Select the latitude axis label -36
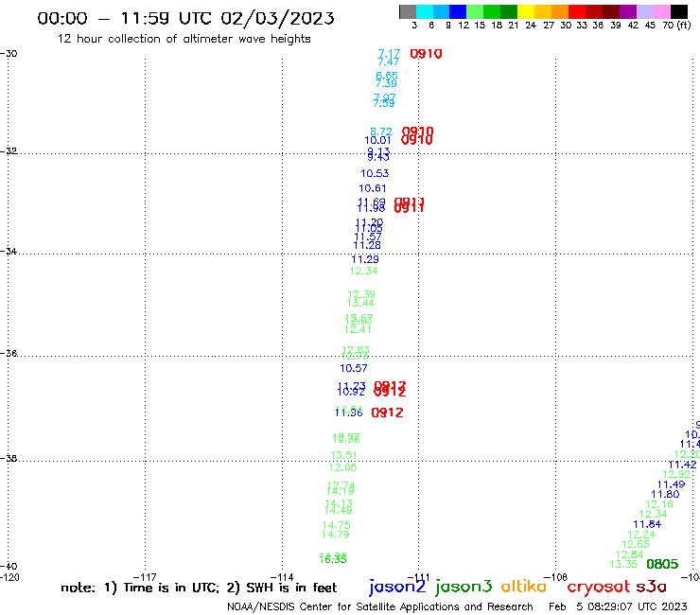Viewport: 700px width, 615px height. point(9,353)
